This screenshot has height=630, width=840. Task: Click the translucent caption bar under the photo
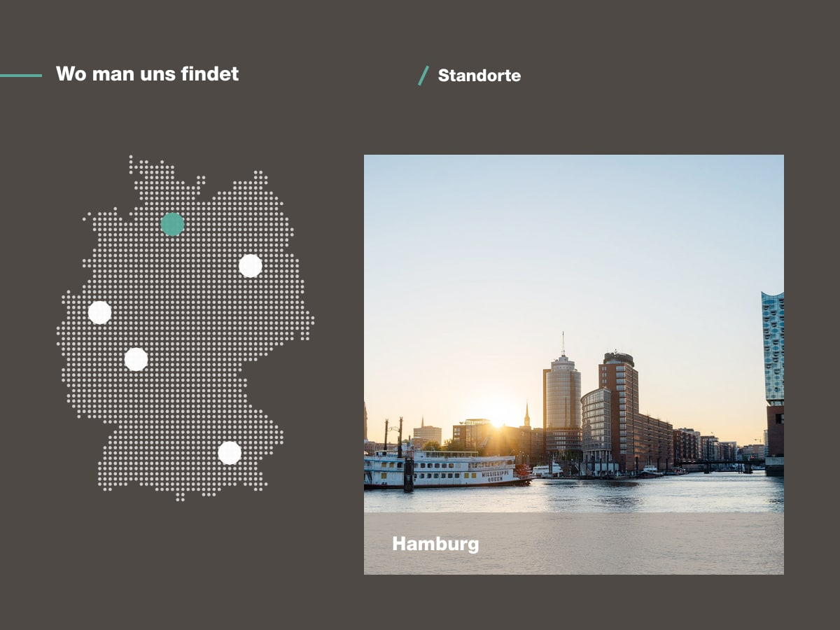click(574, 543)
